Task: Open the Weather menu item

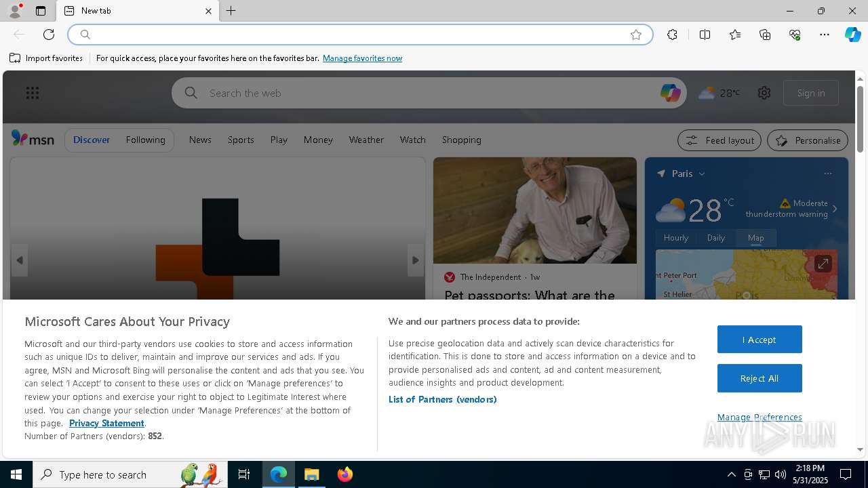Action: tap(366, 140)
